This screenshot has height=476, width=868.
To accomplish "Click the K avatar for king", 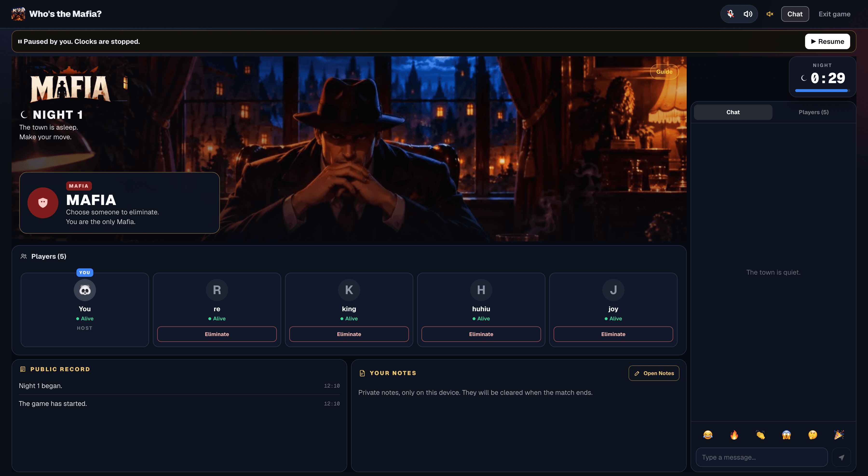I will (x=349, y=290).
